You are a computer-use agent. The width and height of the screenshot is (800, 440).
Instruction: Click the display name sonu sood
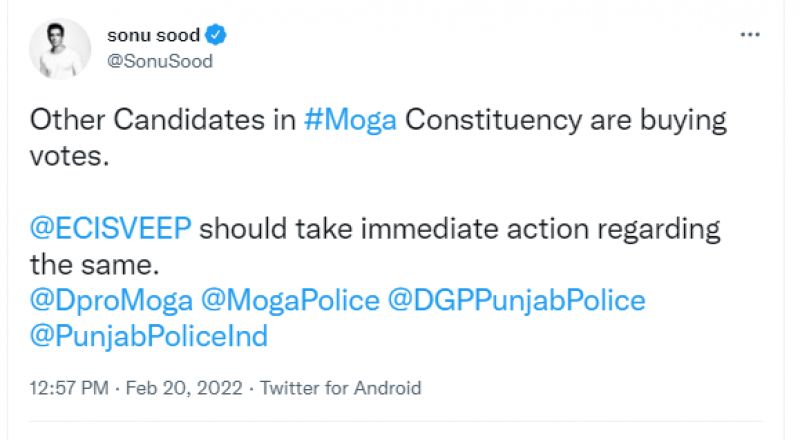tap(153, 37)
